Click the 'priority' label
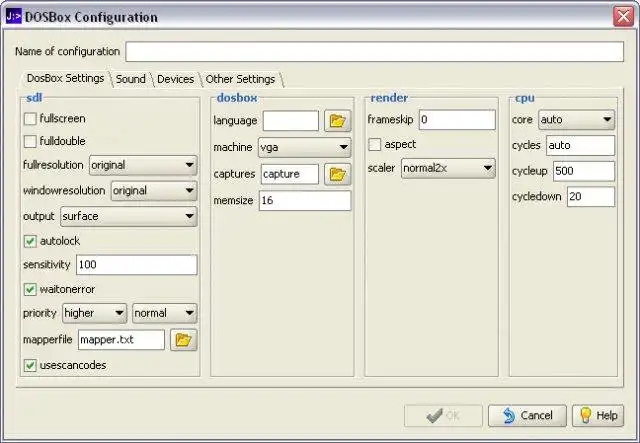 [x=40, y=314]
